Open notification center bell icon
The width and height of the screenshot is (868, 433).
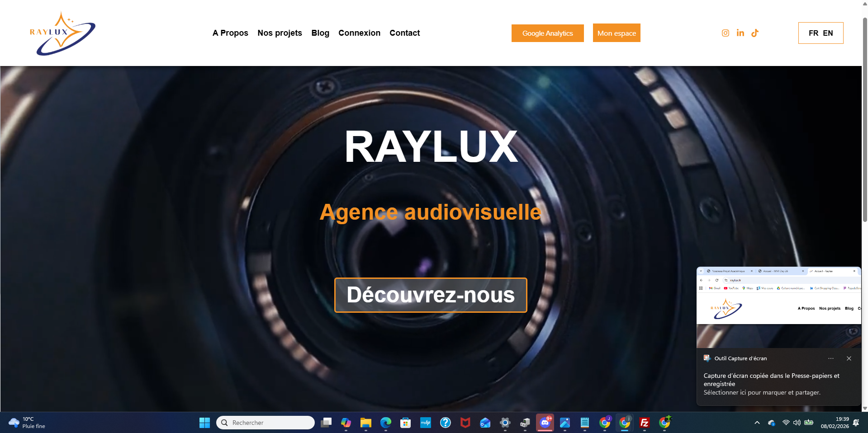856,423
